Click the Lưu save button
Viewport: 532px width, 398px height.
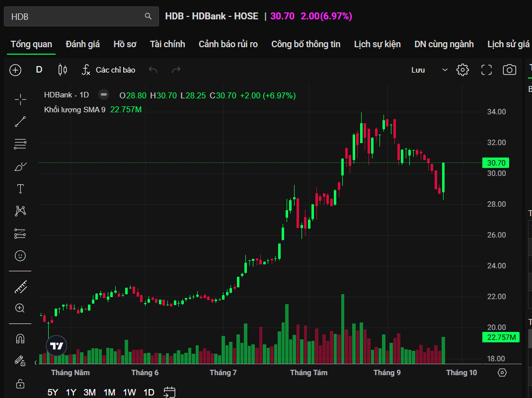(418, 70)
